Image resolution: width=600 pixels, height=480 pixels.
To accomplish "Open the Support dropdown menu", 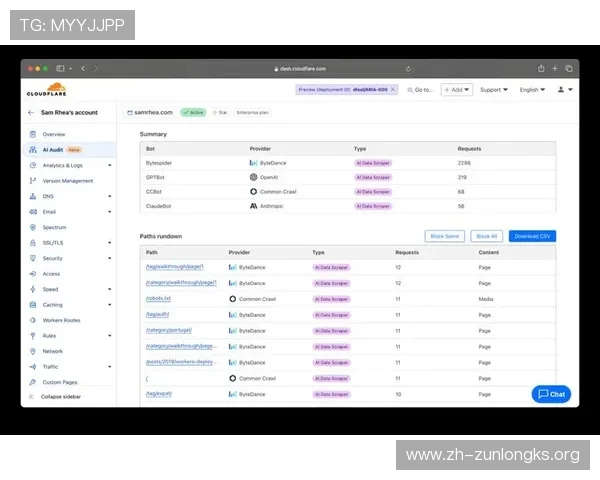I will (x=493, y=89).
